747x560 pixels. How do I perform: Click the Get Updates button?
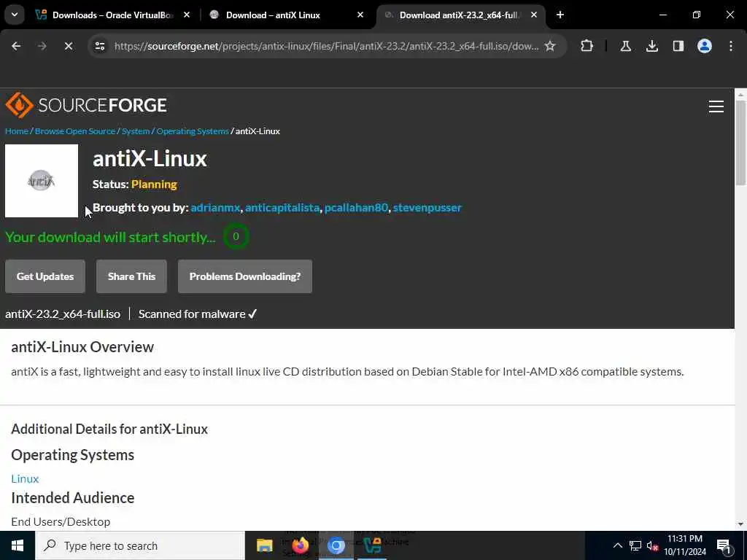45,276
